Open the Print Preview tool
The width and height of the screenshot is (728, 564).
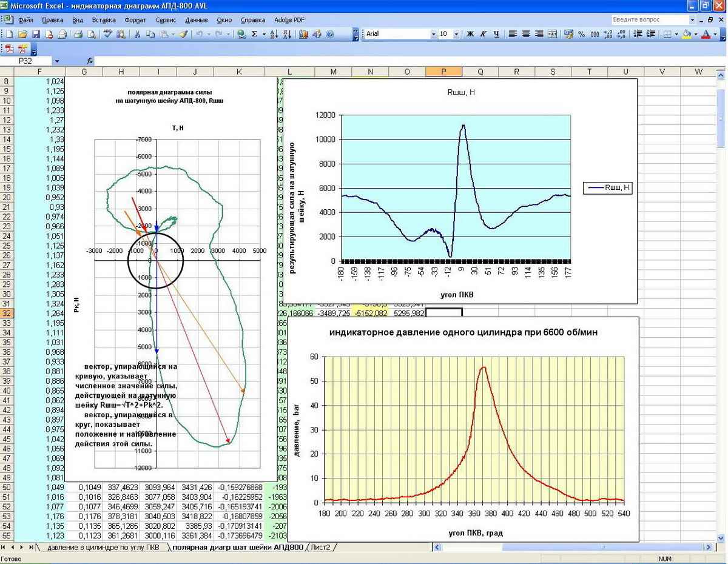click(x=92, y=35)
